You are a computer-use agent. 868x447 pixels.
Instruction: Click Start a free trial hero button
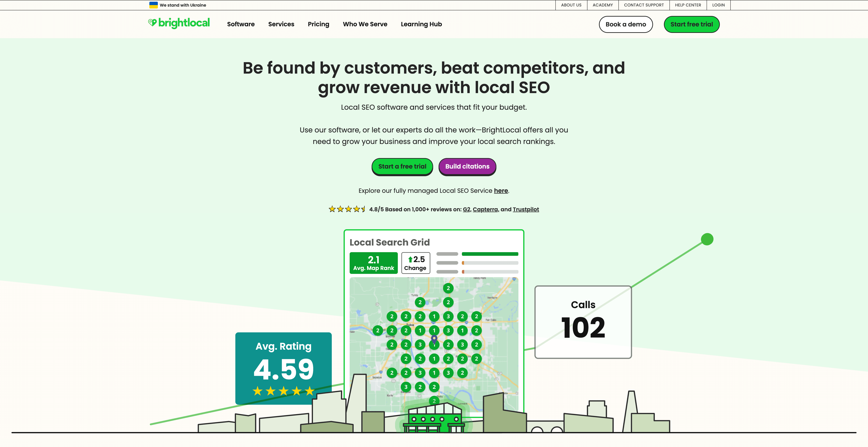[x=402, y=167]
